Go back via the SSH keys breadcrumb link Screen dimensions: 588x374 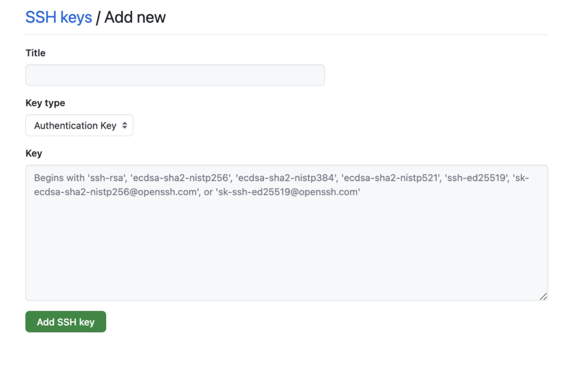[x=59, y=17]
